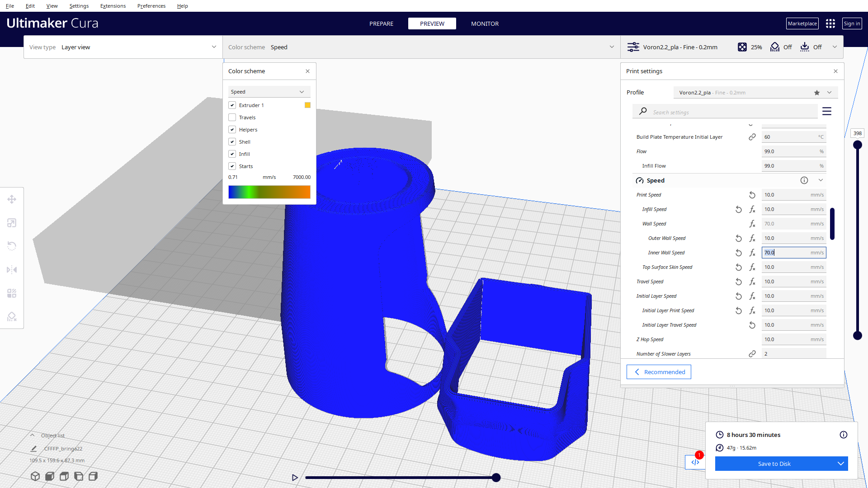Select the Per Model Settings tool
Screen dimensions: 868x488
(12, 293)
